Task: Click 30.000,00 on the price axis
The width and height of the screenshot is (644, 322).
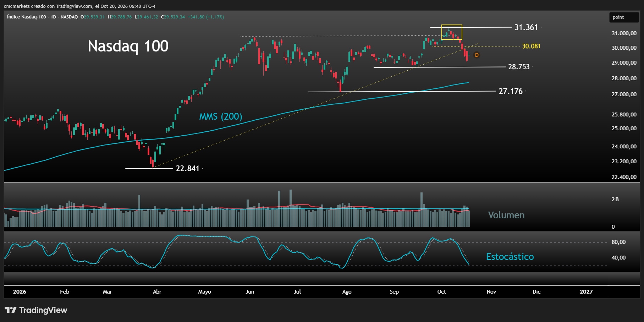Action: [x=624, y=48]
